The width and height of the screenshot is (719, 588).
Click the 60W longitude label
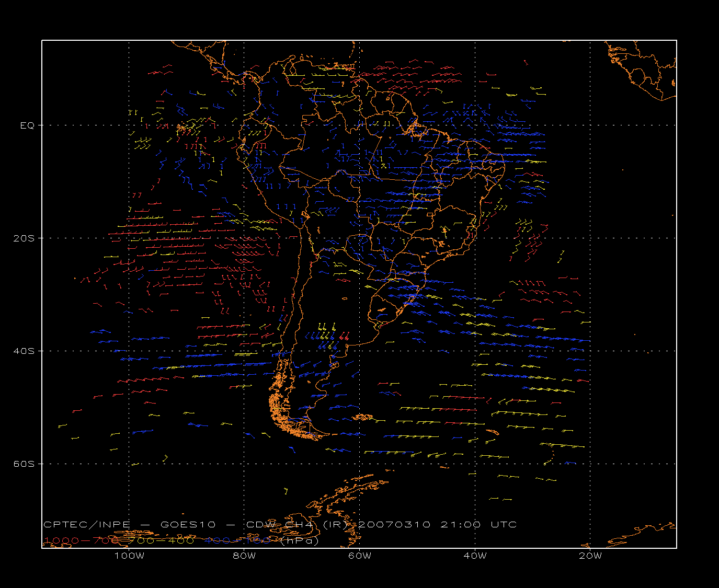pyautogui.click(x=360, y=556)
